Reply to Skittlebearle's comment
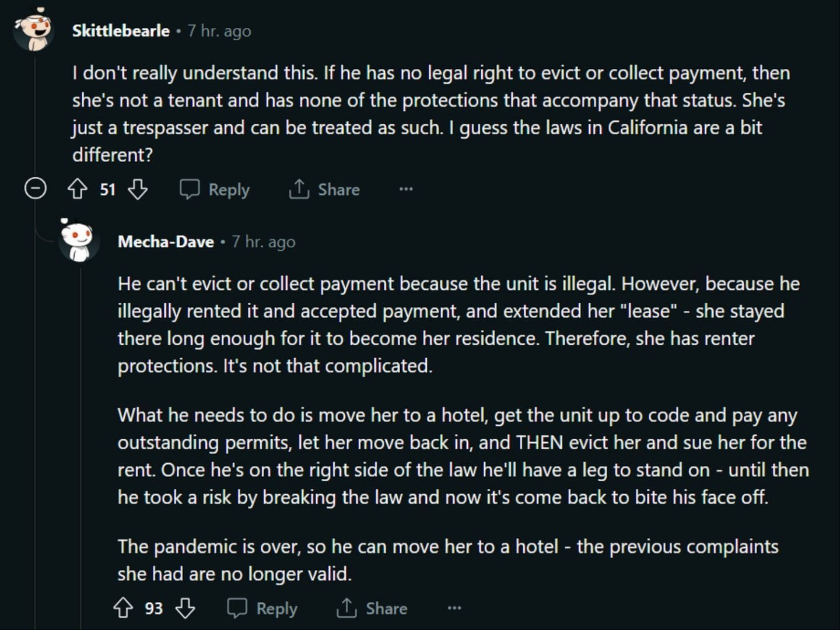The height and width of the screenshot is (630, 840). tap(215, 189)
